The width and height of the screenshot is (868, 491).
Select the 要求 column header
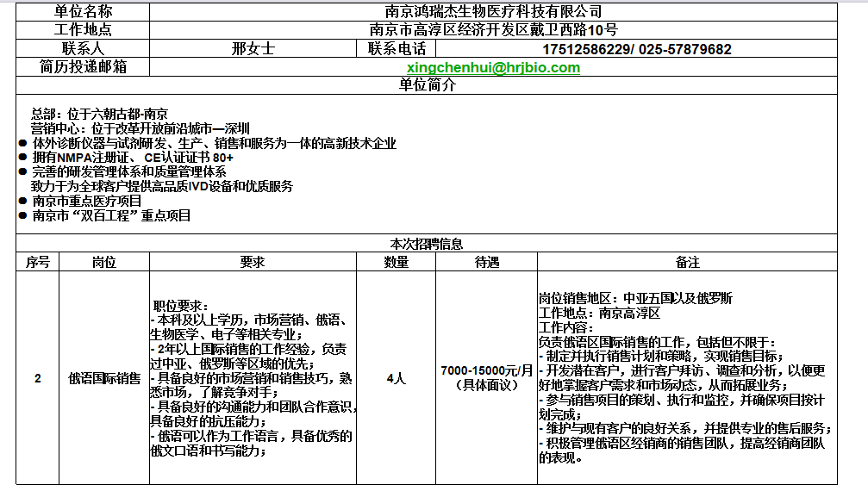(x=253, y=262)
